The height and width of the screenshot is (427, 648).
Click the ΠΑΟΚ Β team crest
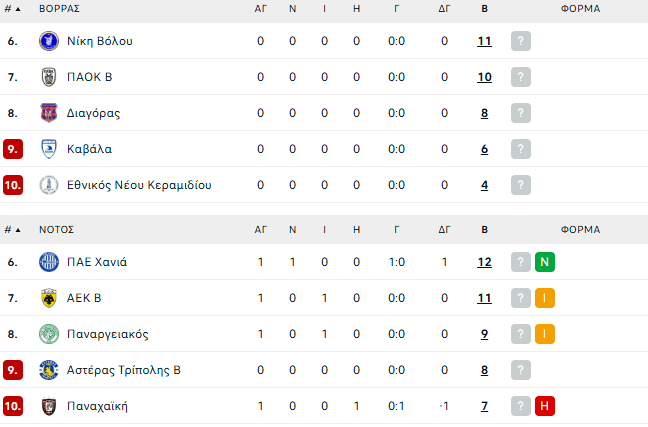(48, 77)
